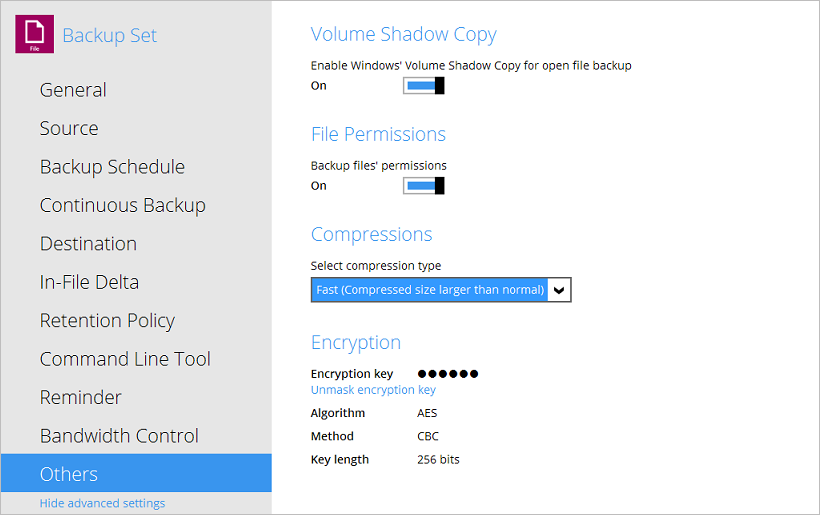Open Retention Policy settings
The image size is (820, 515).
107,321
